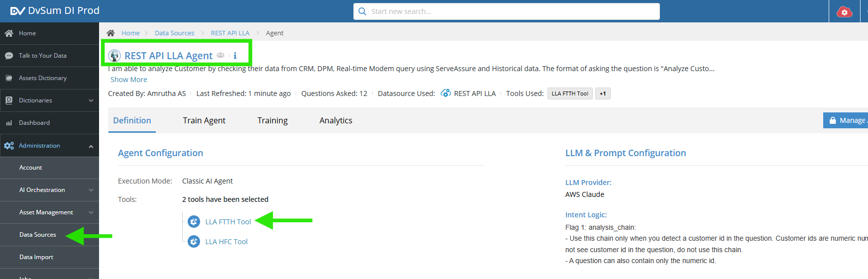
Task: Click the search magnifier icon
Action: click(362, 11)
